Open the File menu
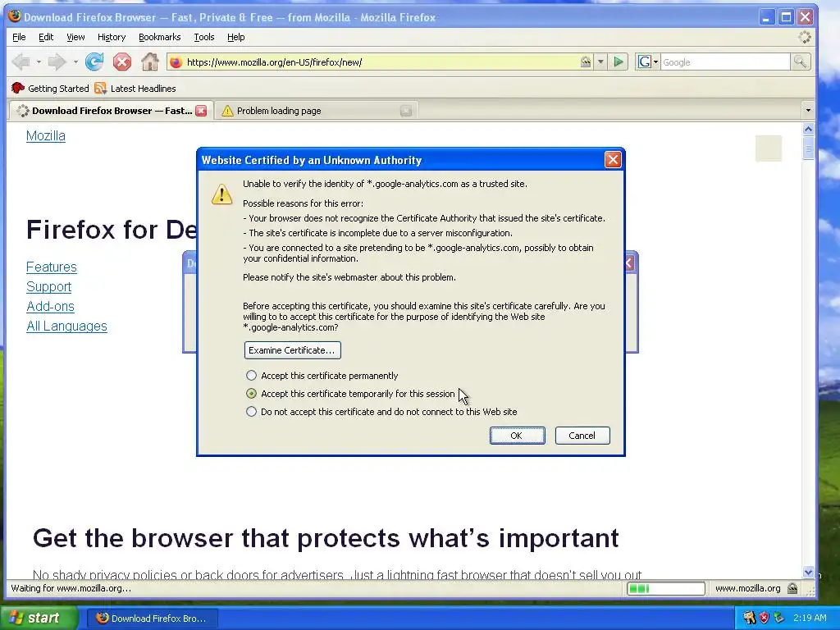The height and width of the screenshot is (630, 840). pyautogui.click(x=19, y=37)
